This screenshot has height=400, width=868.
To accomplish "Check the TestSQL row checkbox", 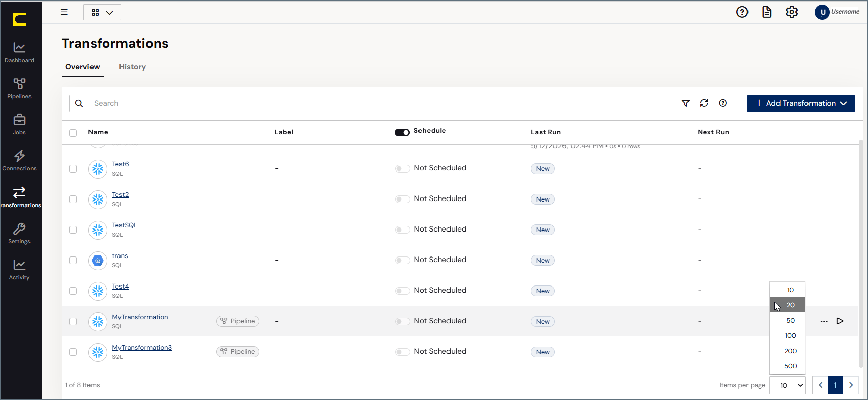I will [73, 230].
